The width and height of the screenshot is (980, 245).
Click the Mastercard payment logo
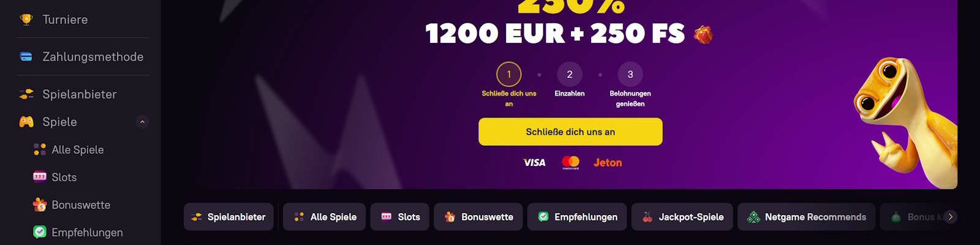pyautogui.click(x=570, y=162)
